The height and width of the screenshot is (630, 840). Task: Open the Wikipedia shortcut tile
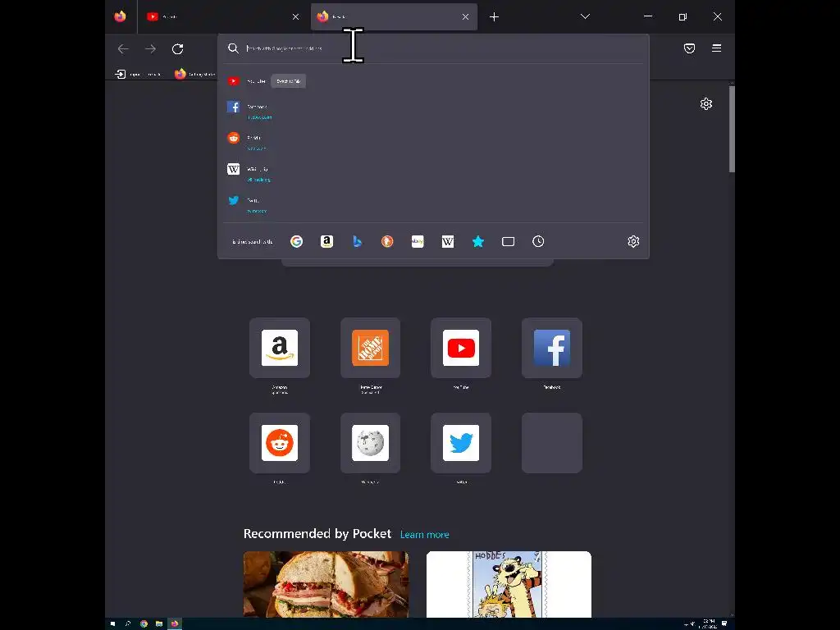click(370, 443)
